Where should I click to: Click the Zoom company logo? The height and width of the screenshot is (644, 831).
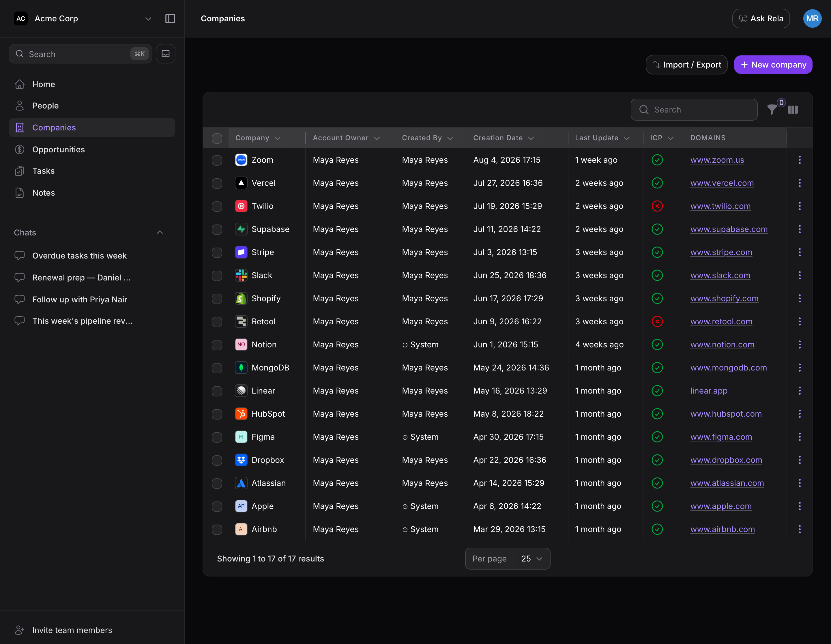pos(241,160)
